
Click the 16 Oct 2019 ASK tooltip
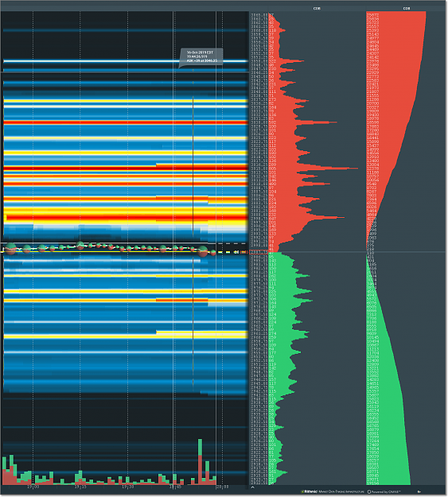(201, 57)
